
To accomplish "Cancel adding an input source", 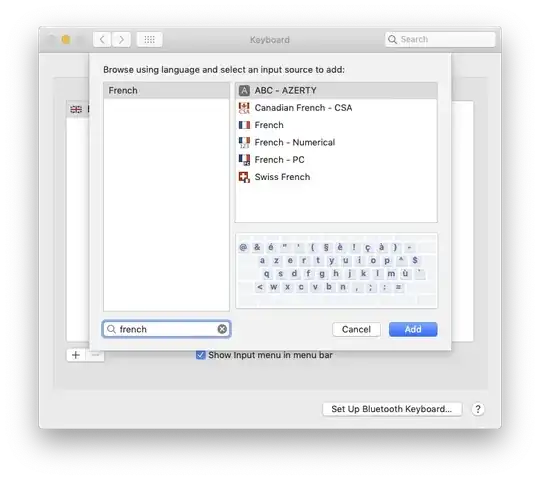I will click(x=356, y=330).
